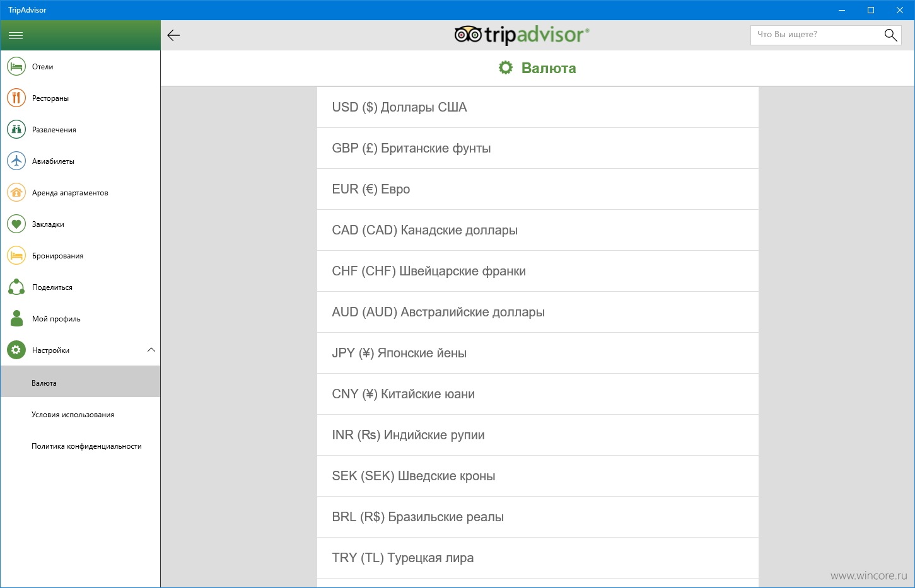This screenshot has height=588, width=915.
Task: Click the Авиабилеты airplane icon
Action: (x=16, y=161)
